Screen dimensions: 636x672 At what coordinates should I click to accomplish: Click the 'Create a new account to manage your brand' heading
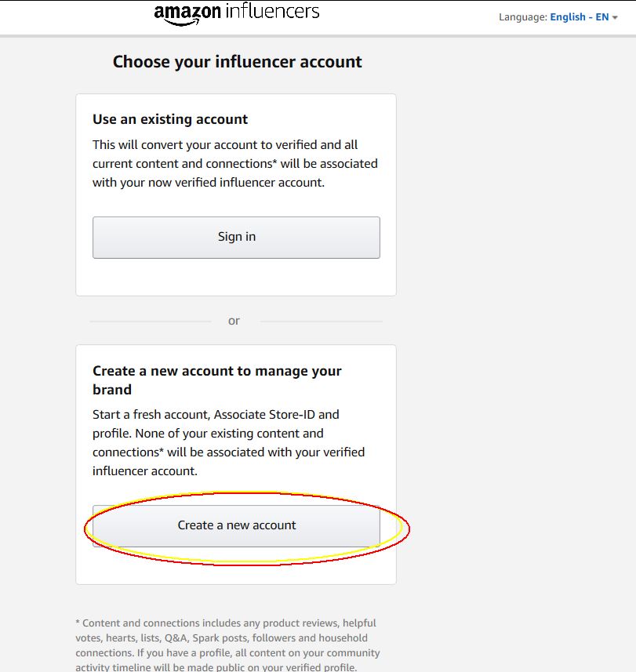click(x=216, y=380)
